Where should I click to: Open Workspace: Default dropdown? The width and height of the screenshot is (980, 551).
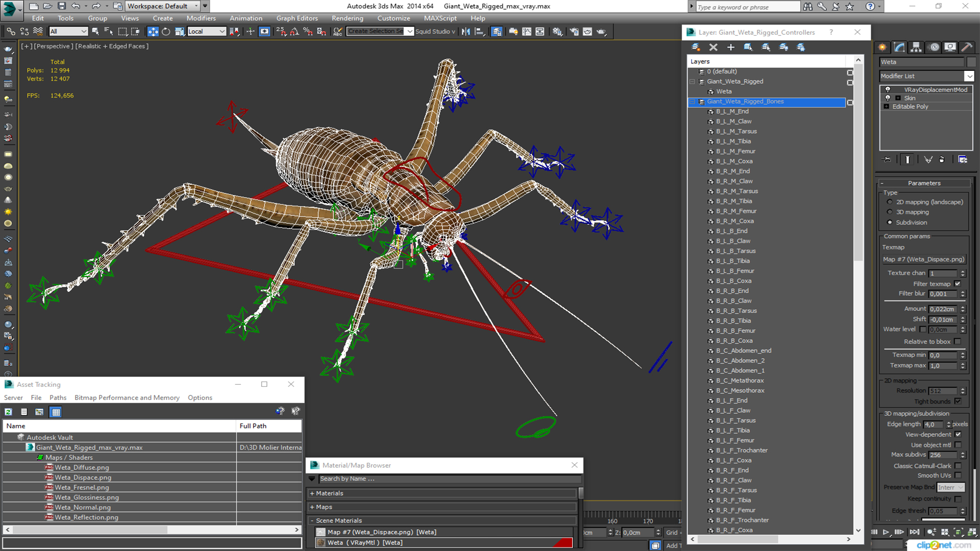click(x=162, y=6)
